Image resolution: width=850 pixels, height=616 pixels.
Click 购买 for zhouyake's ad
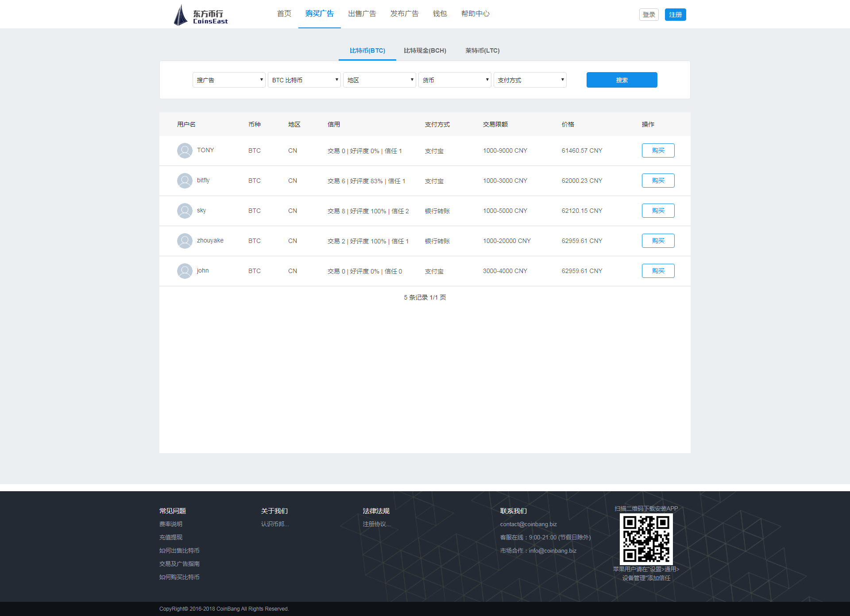pos(658,241)
